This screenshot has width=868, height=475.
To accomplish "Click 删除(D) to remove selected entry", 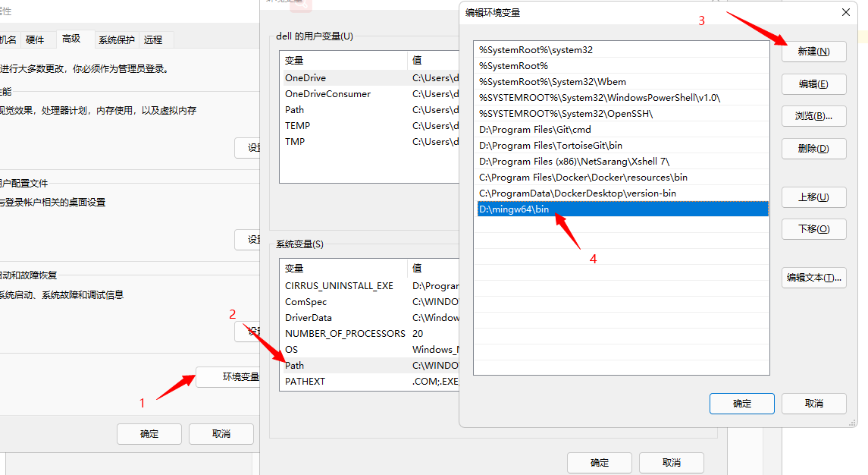I will [813, 149].
